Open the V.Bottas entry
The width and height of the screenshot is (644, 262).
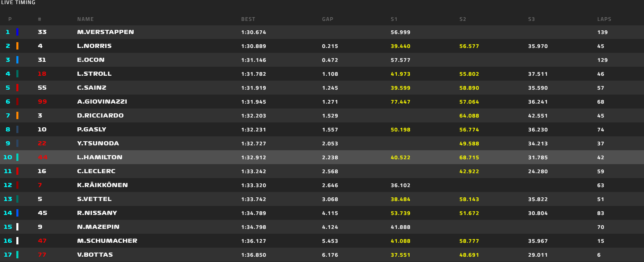point(95,255)
